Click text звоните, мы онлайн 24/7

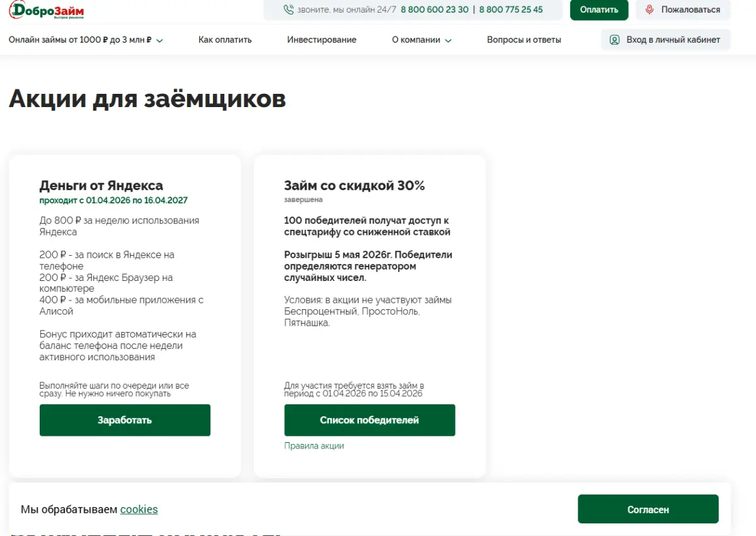(x=347, y=9)
